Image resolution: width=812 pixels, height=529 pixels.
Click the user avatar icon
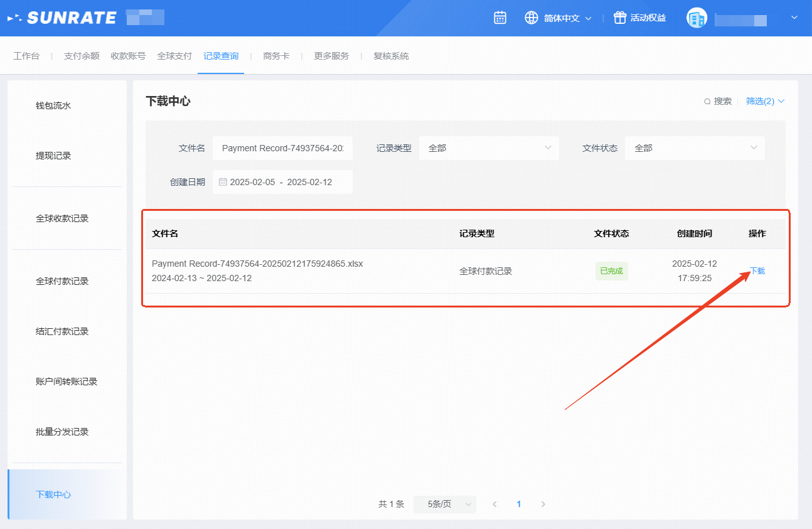(x=697, y=18)
